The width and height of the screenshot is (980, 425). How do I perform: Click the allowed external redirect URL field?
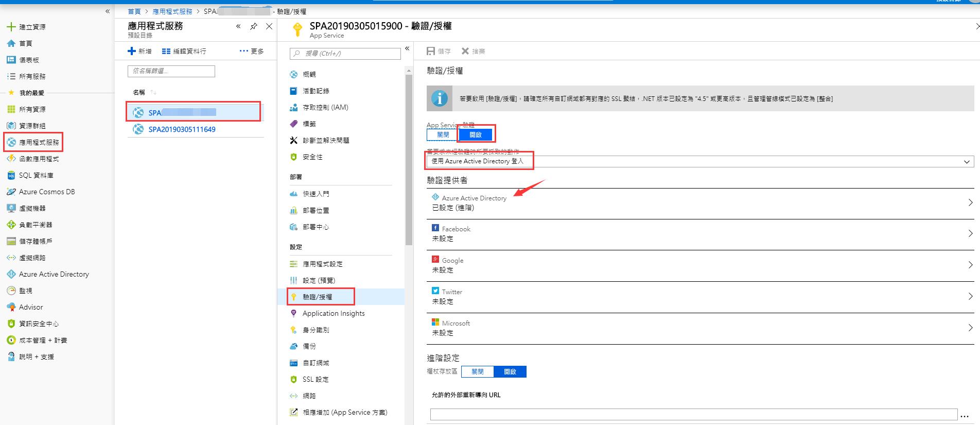[694, 414]
